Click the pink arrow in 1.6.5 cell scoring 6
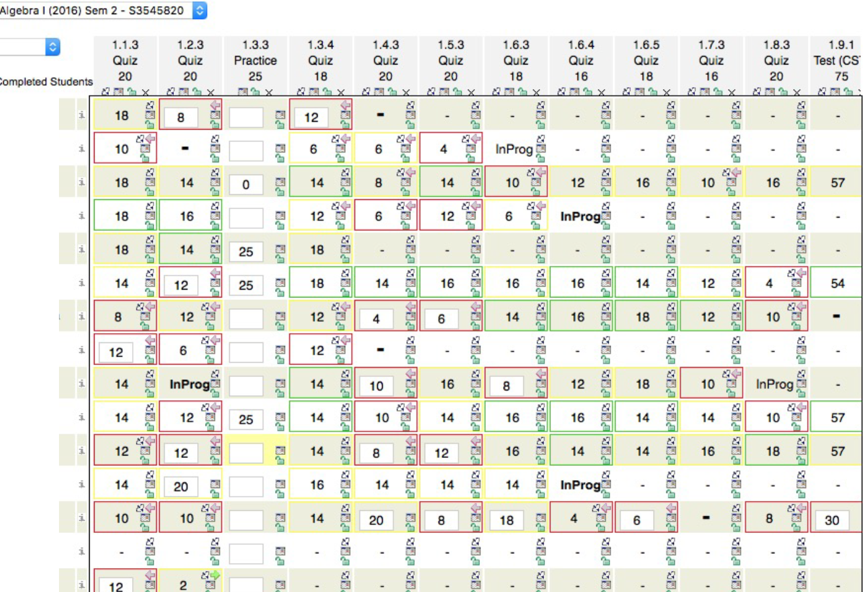This screenshot has width=868, height=592. [x=671, y=508]
